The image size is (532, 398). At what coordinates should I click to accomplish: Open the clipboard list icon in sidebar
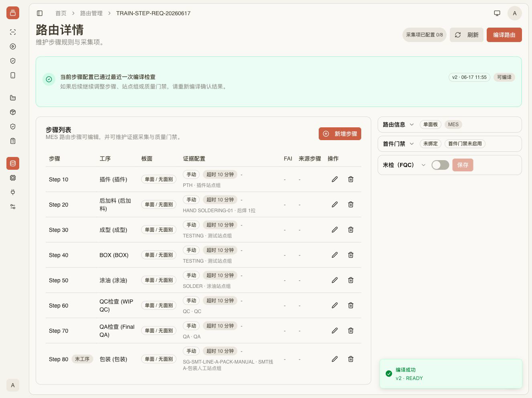click(13, 141)
